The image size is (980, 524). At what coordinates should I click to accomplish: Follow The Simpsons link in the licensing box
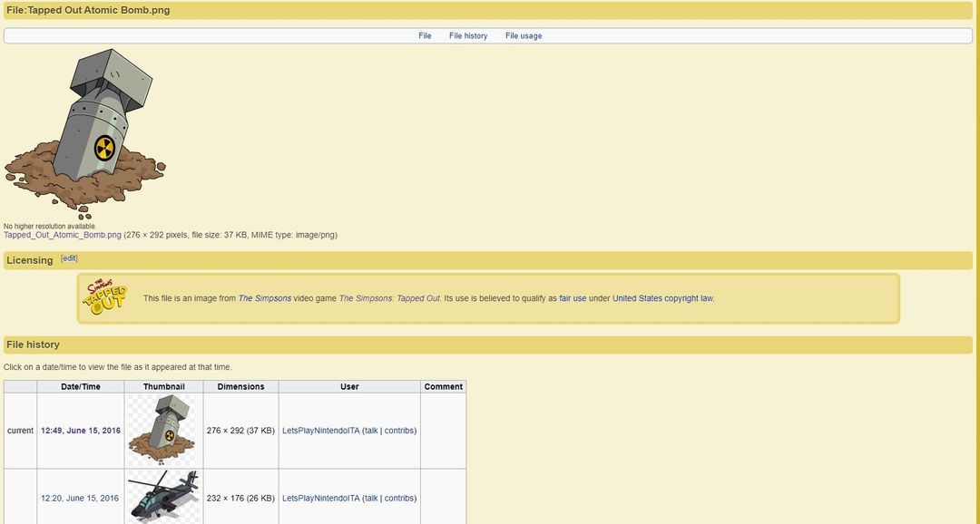265,298
